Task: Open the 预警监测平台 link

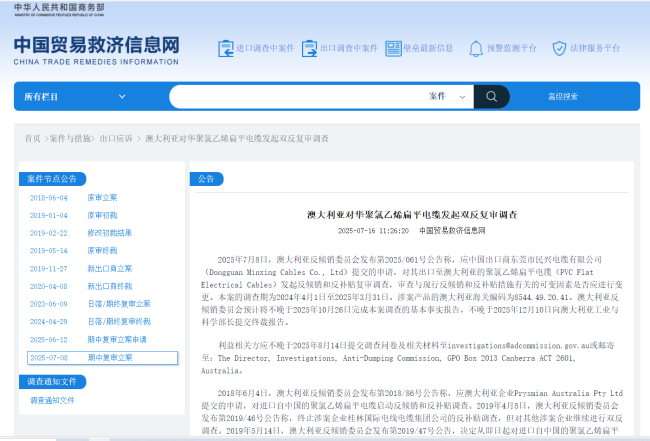Action: point(512,48)
